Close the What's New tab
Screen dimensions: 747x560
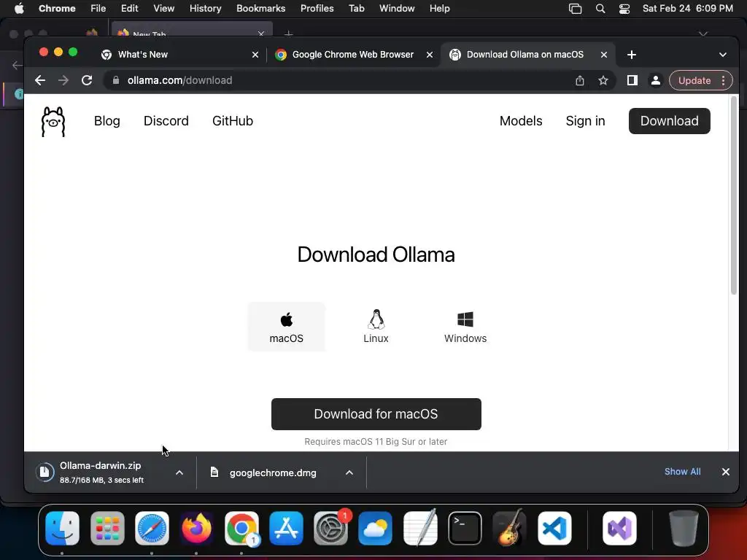pos(255,55)
